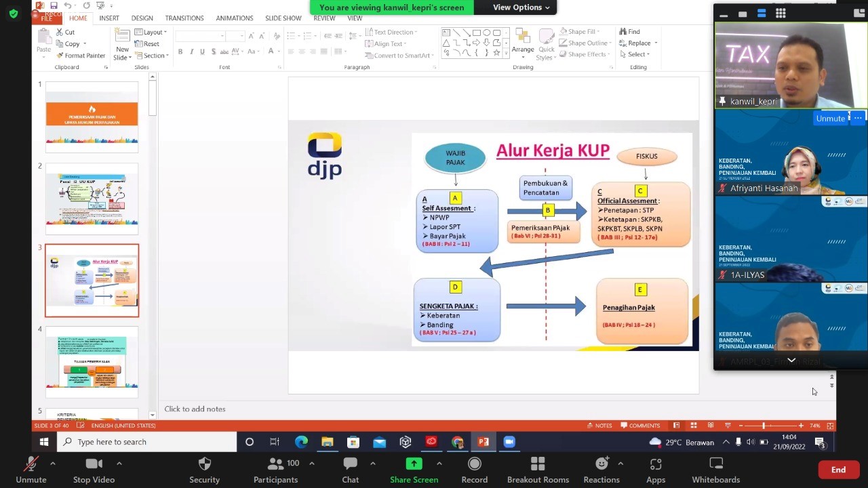Unmute the microphone
The height and width of the screenshot is (488, 868).
pyautogui.click(x=31, y=464)
